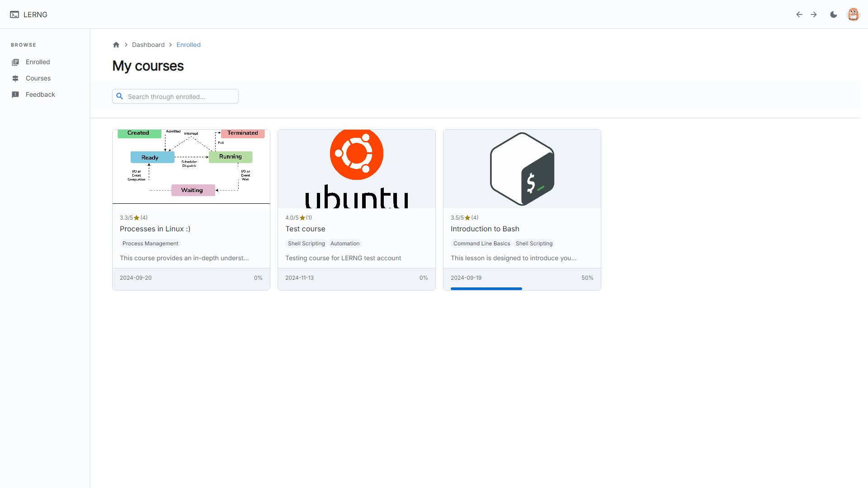
Task: Open the Test course ubuntu thumbnail
Action: [x=357, y=169]
